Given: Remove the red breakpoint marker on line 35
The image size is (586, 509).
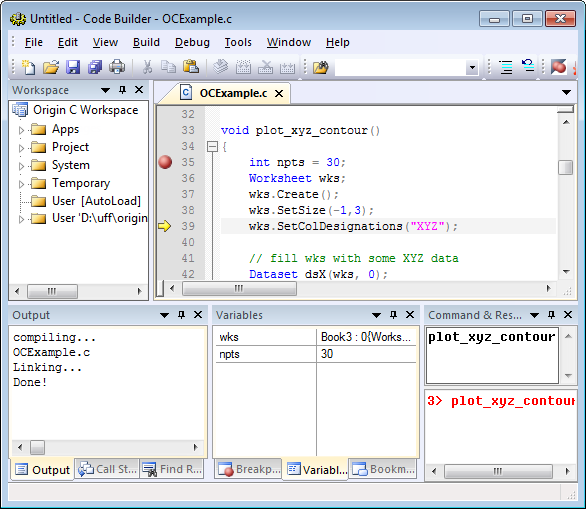Looking at the screenshot, I should point(165,162).
